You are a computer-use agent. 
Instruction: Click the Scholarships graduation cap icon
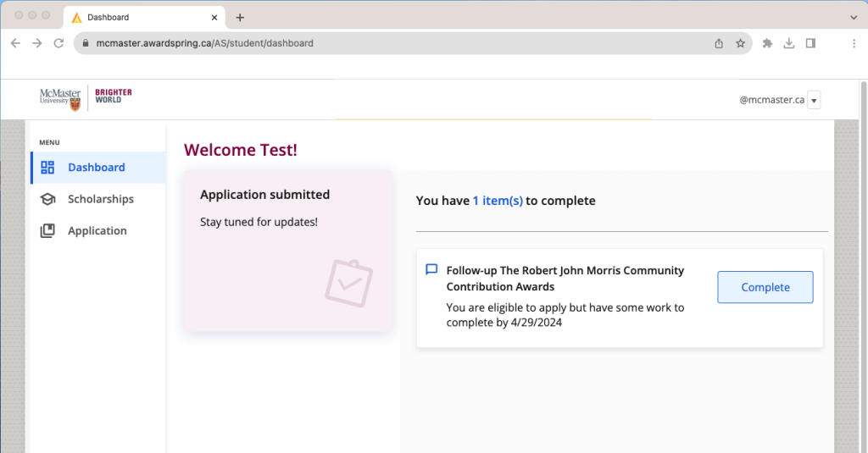(x=47, y=199)
